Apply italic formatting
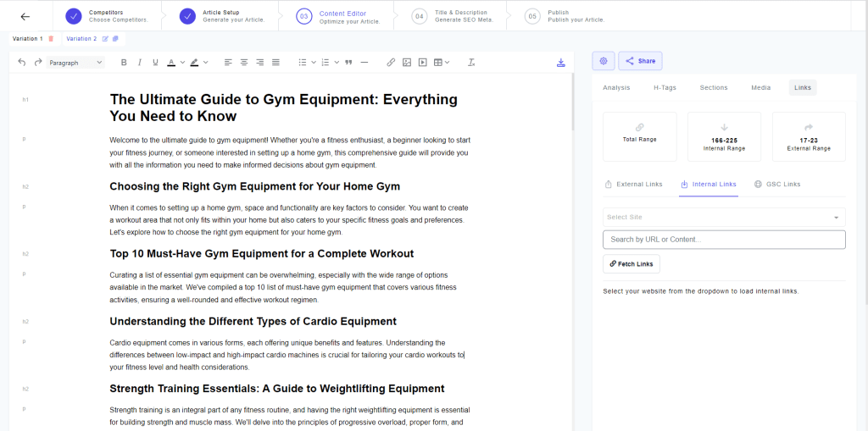The width and height of the screenshot is (868, 431). click(140, 63)
